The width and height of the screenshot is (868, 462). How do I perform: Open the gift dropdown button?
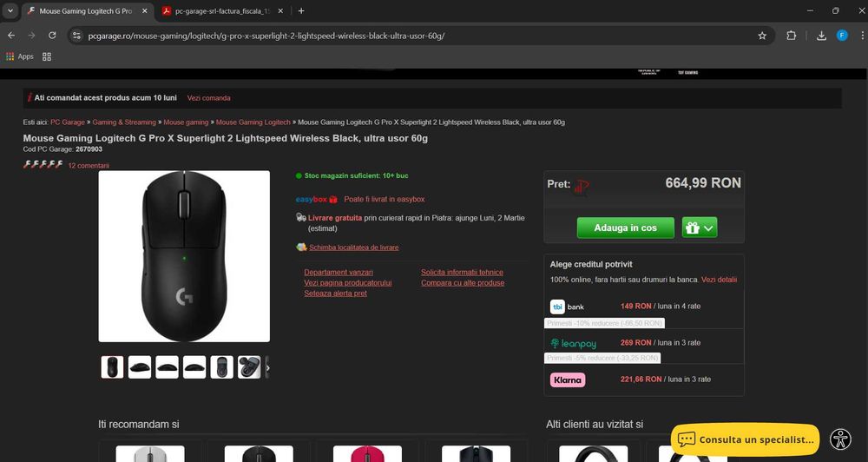coord(700,228)
